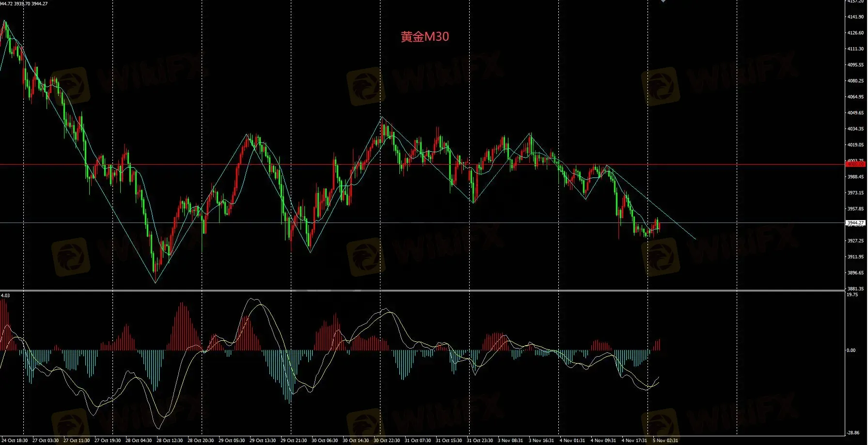
Task: Select the 4019.05 price scale label
Action: click(x=855, y=145)
